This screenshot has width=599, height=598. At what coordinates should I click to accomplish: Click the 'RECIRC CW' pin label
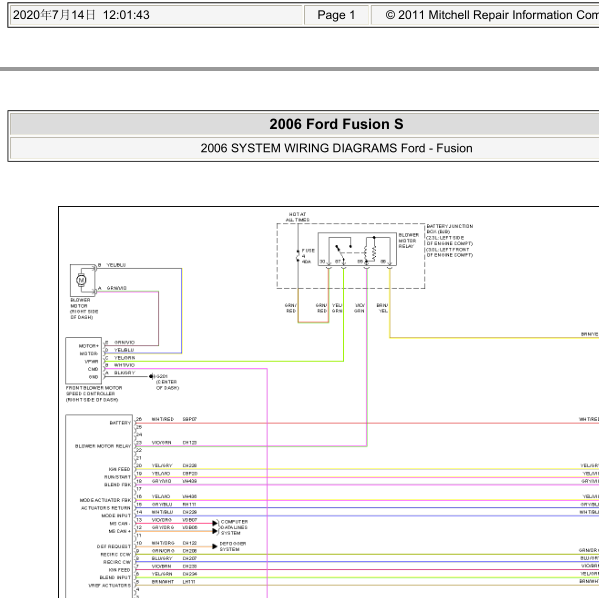pos(117,562)
